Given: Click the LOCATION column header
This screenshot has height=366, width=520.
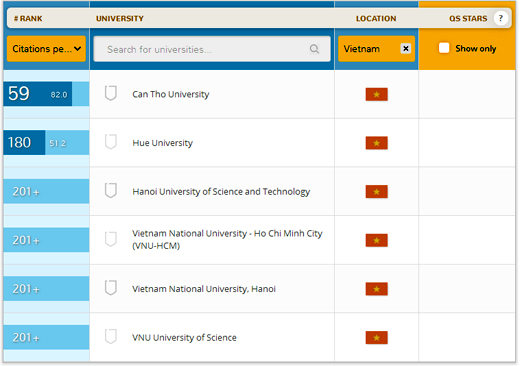Looking at the screenshot, I should point(376,19).
